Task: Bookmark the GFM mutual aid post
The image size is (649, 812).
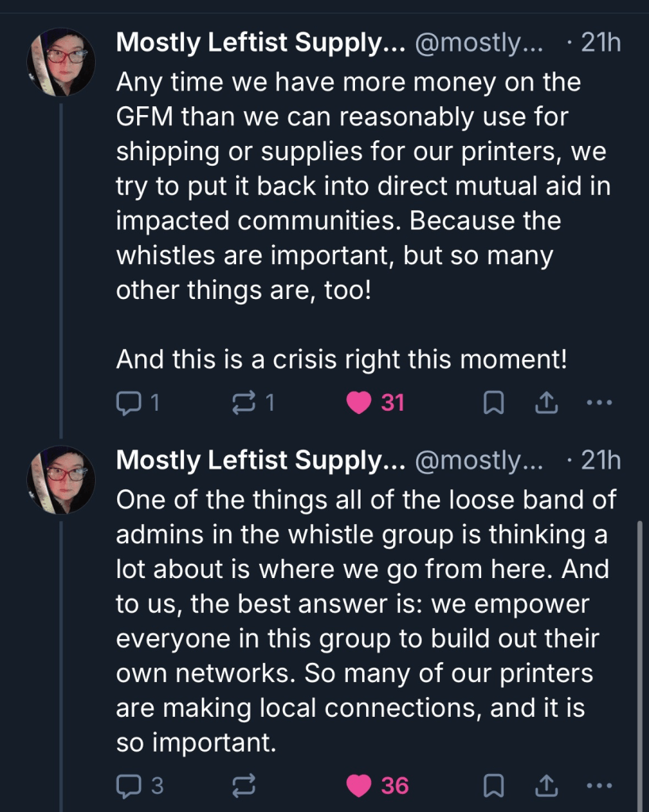Action: click(494, 403)
